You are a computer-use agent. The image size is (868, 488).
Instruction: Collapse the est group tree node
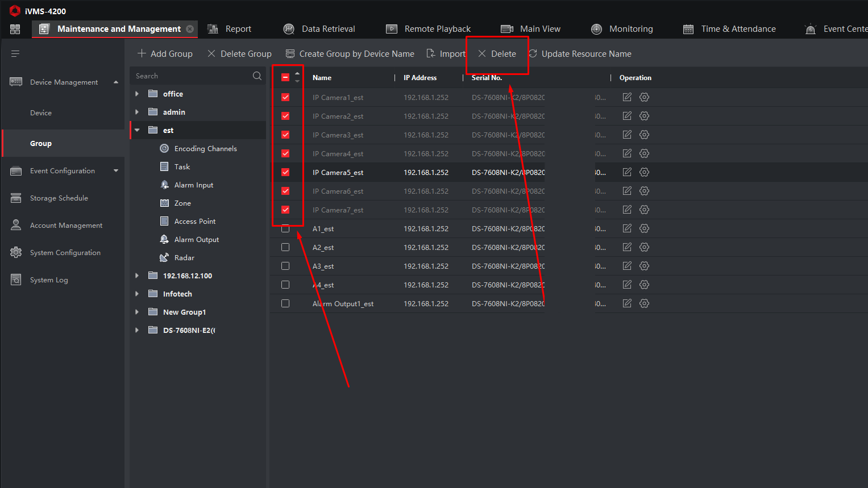coord(137,130)
